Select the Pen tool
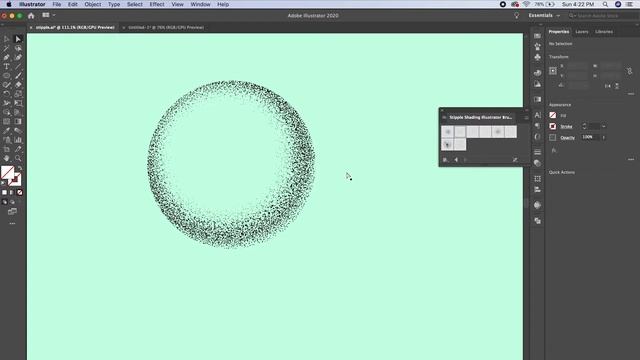Screen dimensions: 640x360 pyautogui.click(x=6, y=58)
